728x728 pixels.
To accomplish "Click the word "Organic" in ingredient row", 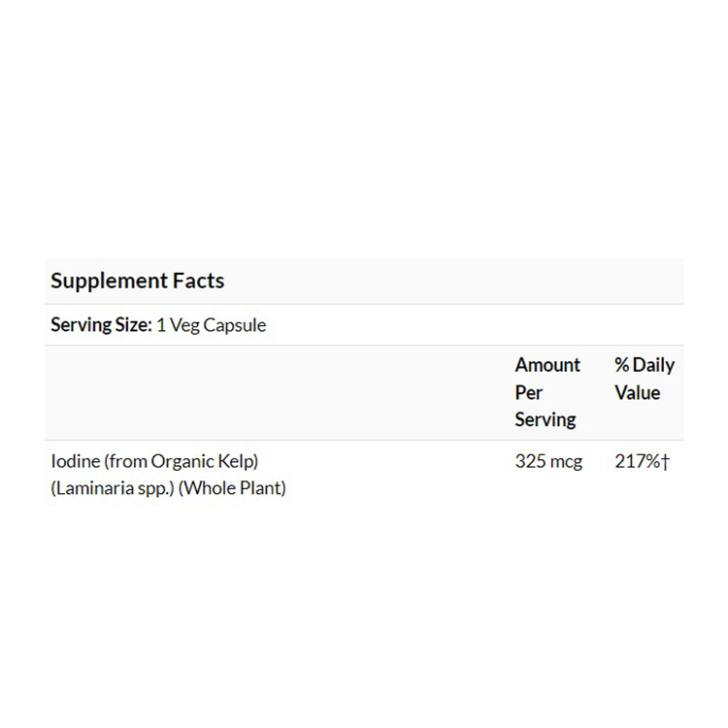I will 185,462.
